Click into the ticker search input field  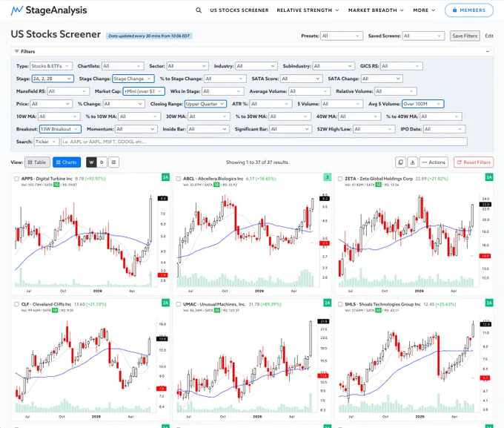tap(264, 142)
